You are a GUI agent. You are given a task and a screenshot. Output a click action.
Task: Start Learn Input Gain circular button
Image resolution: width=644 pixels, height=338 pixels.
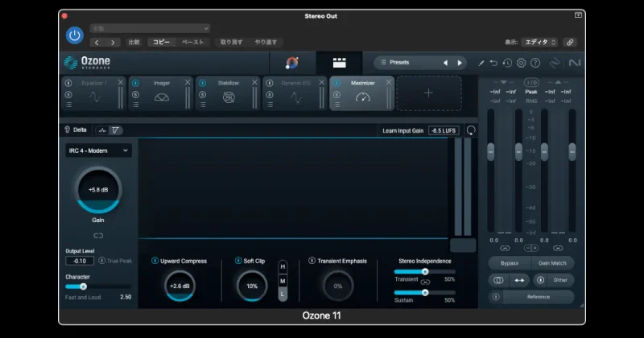click(x=471, y=130)
